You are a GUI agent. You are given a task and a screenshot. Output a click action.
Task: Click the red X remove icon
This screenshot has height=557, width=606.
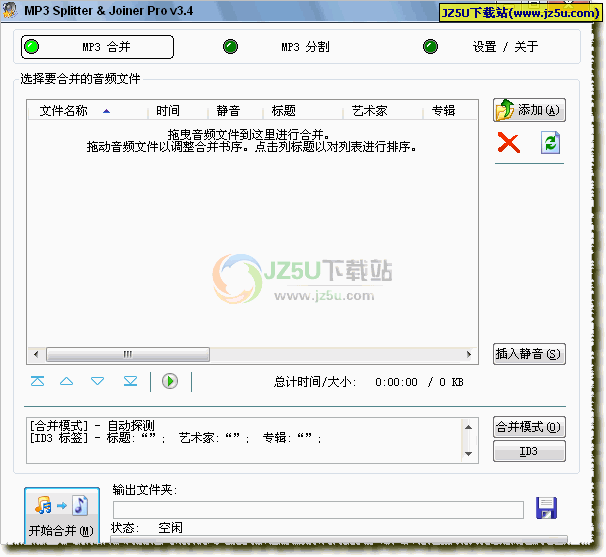pos(509,143)
